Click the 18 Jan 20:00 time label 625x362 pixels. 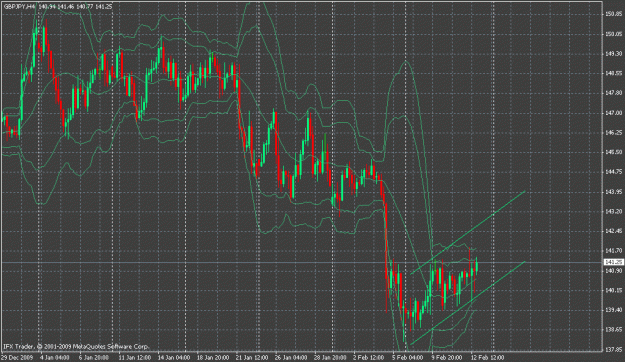coord(213,358)
